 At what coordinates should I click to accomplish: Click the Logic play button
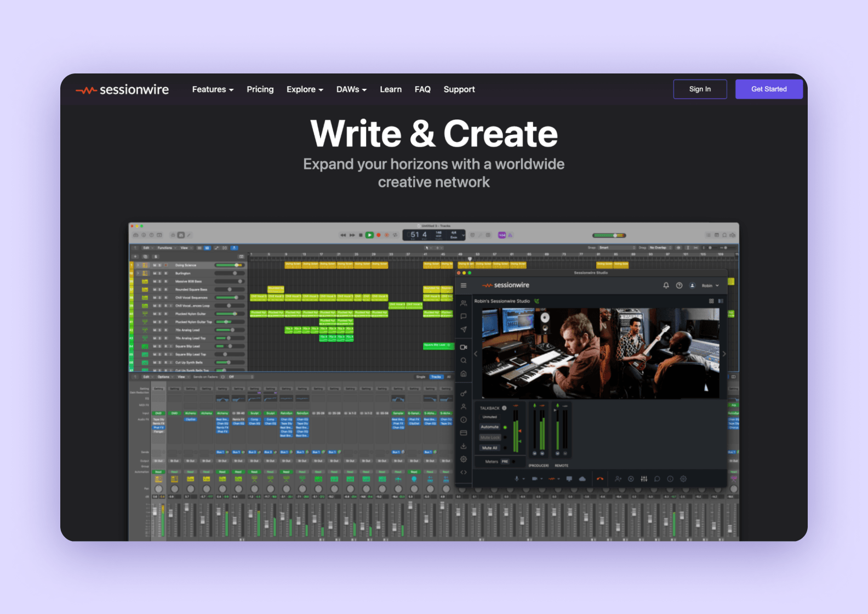tap(369, 235)
